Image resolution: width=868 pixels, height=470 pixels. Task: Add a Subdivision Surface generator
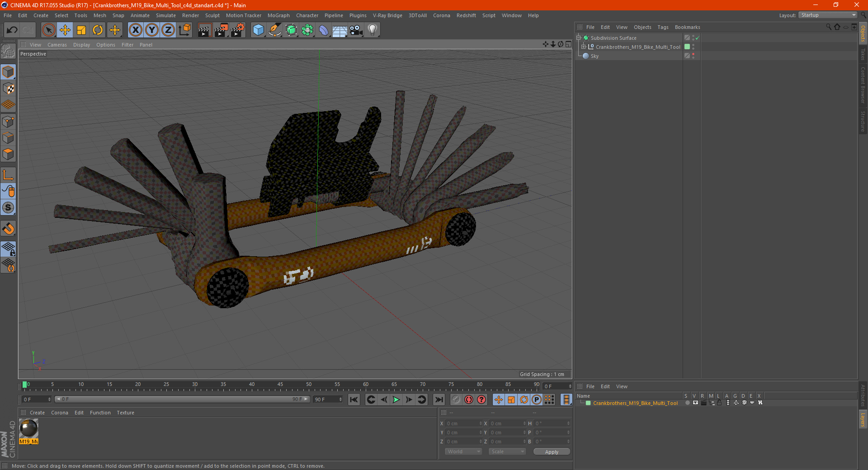[x=291, y=30]
